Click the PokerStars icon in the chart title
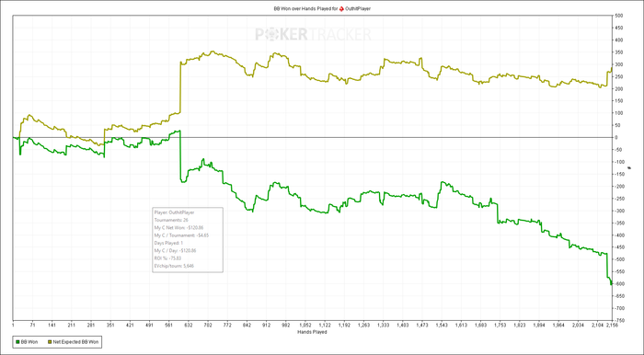 341,8
